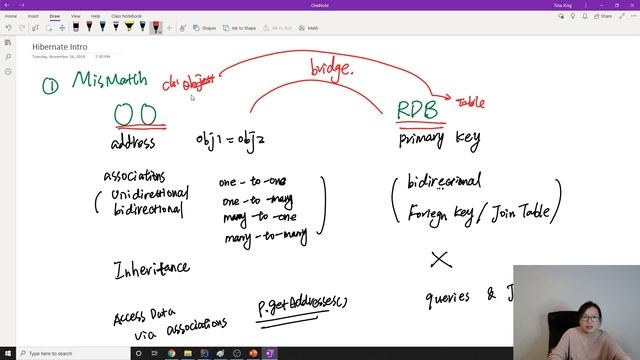Click the account name in the title bar
640x360 pixels.
coord(563,5)
